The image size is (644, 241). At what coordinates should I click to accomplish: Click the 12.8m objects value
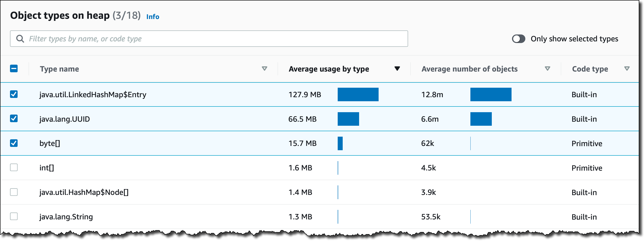[x=432, y=95]
